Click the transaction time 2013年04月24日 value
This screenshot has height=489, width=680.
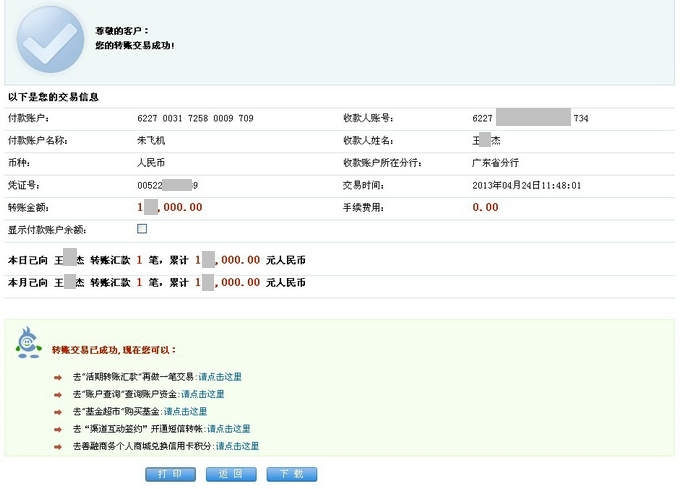tap(526, 185)
